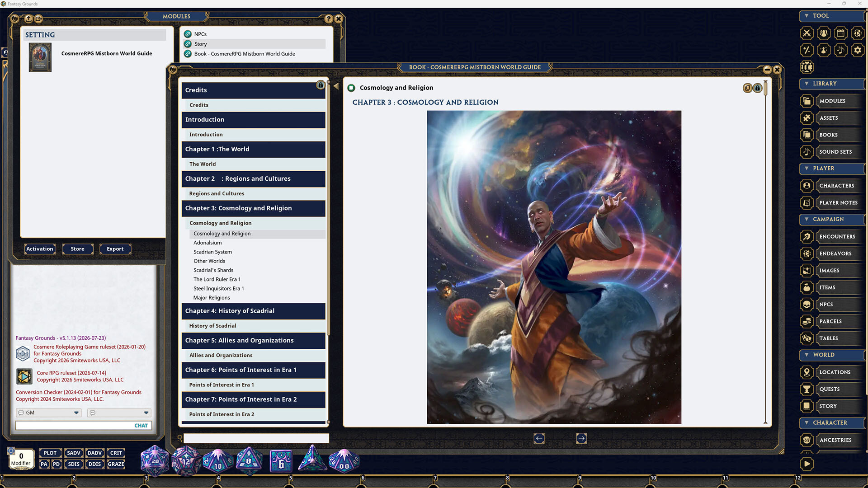868x488 pixels.
Task: Click the Store button
Action: point(77,249)
